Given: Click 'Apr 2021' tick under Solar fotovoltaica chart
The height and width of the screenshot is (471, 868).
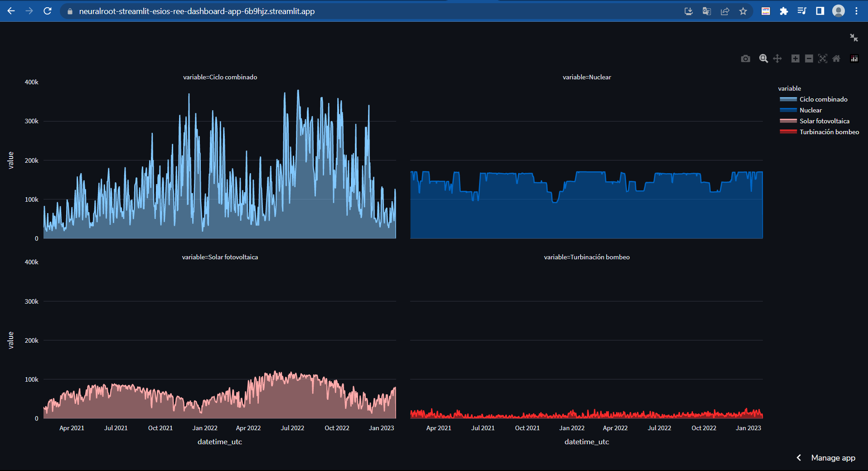Looking at the screenshot, I should (x=72, y=428).
